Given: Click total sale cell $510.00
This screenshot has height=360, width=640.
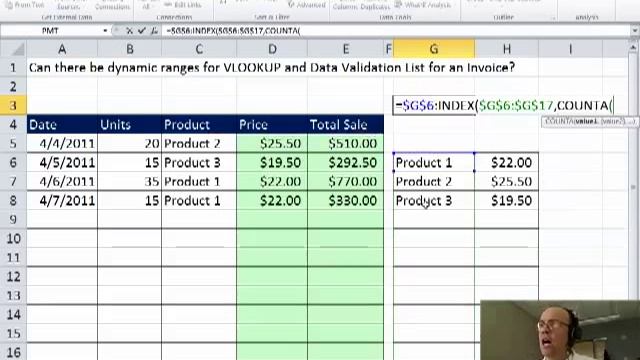Looking at the screenshot, I should coord(345,144).
